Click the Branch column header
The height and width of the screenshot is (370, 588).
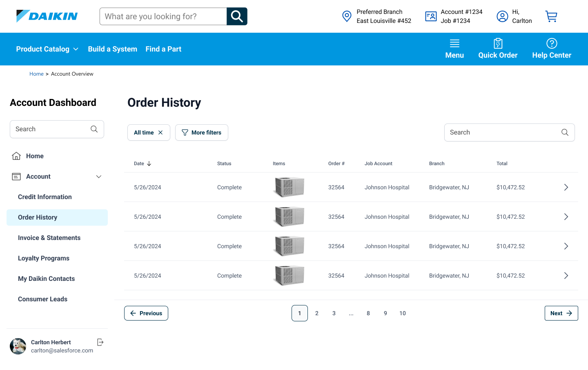click(437, 164)
